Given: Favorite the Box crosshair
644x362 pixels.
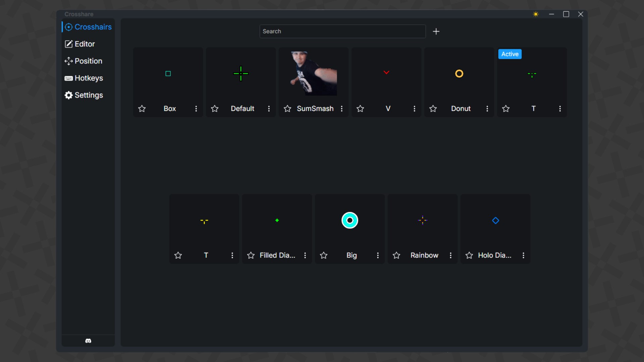Looking at the screenshot, I should coord(142,109).
